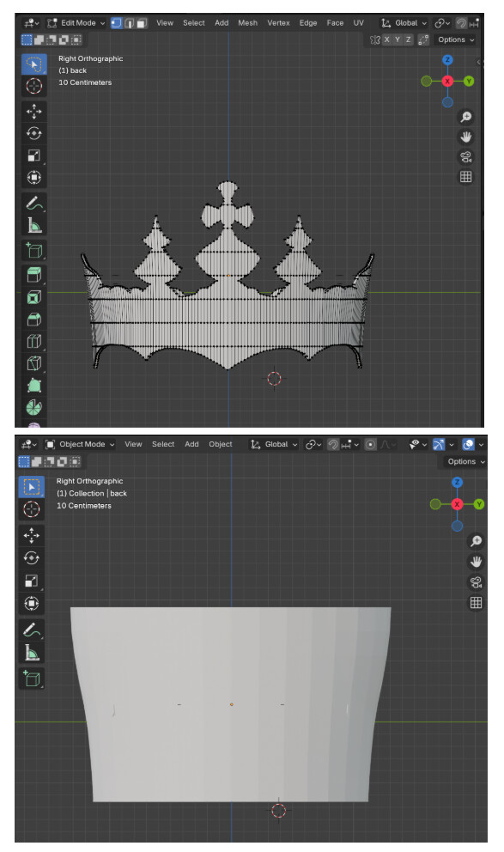Click zoom magnifier in Object Mode viewport
The height and width of the screenshot is (852, 504).
[x=476, y=541]
